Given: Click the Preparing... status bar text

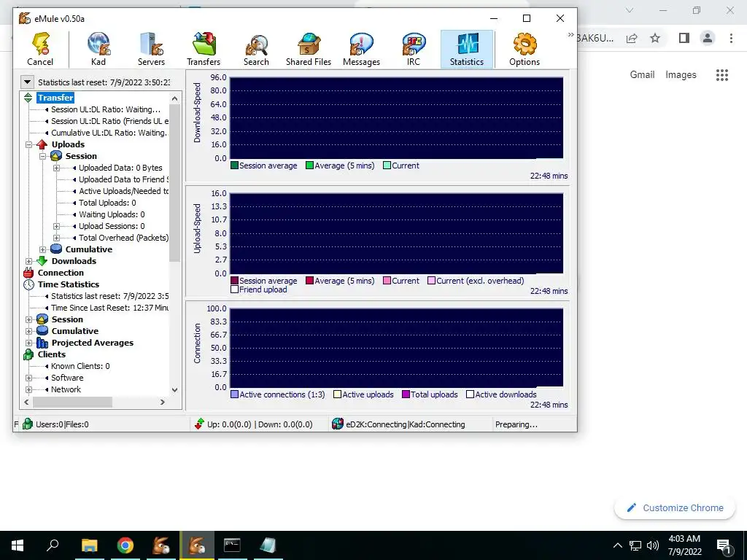Looking at the screenshot, I should (x=516, y=424).
